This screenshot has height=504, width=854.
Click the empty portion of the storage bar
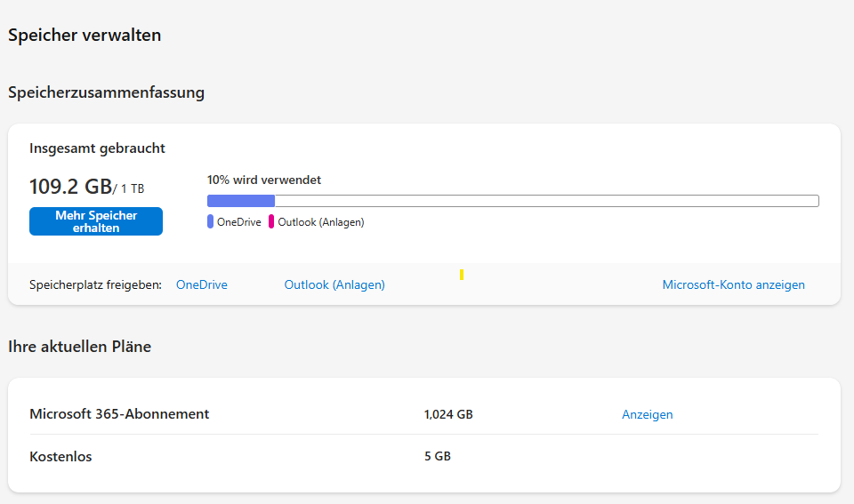pyautogui.click(x=546, y=201)
